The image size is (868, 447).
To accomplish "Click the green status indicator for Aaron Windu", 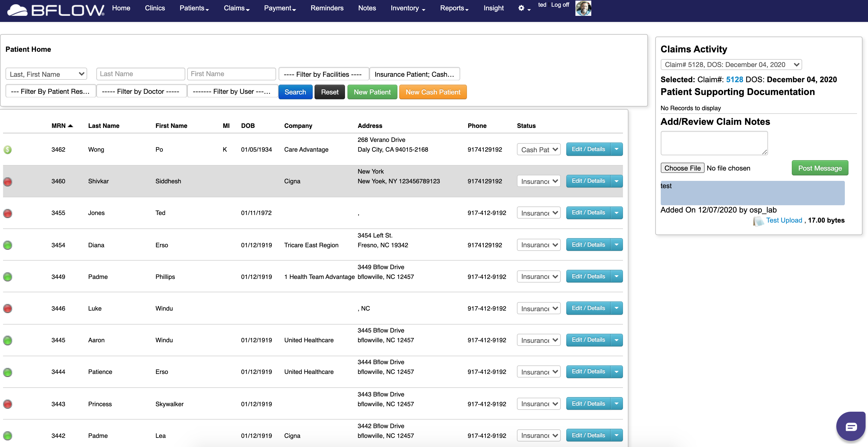I will [x=8, y=340].
